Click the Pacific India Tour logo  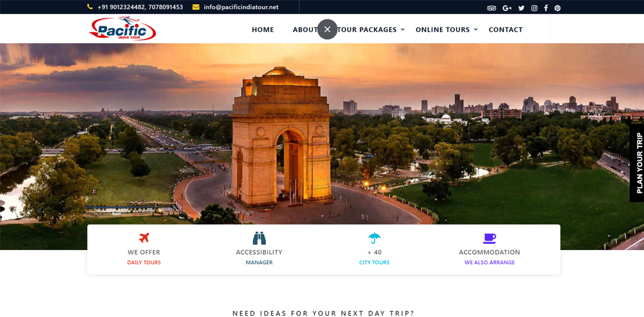123,28
